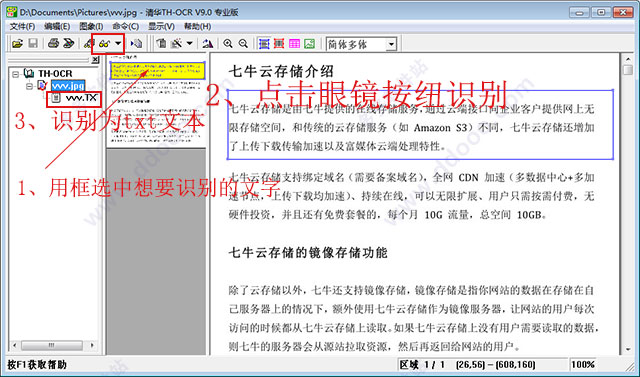This screenshot has height=377, width=640.
Task: Click the heading 七牛云存储的镜像存储功能
Action: [x=308, y=253]
